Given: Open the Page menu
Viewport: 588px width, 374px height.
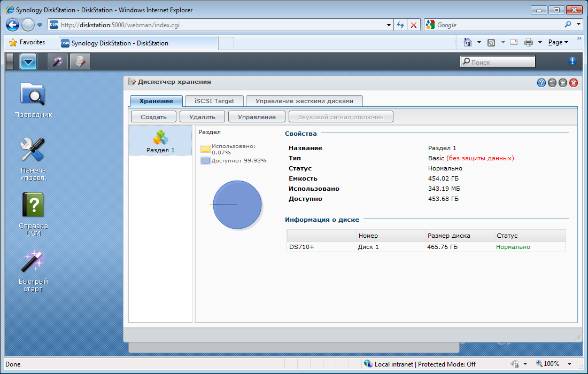Looking at the screenshot, I should click(558, 42).
